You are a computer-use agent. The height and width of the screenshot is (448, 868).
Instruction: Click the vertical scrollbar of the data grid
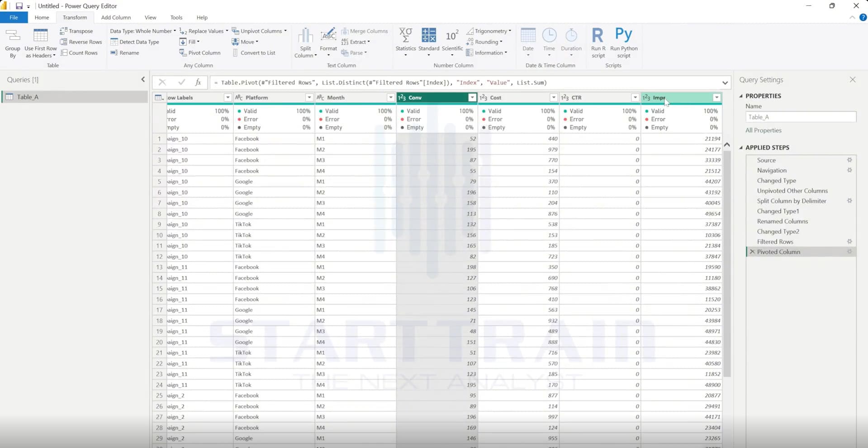pyautogui.click(x=727, y=264)
